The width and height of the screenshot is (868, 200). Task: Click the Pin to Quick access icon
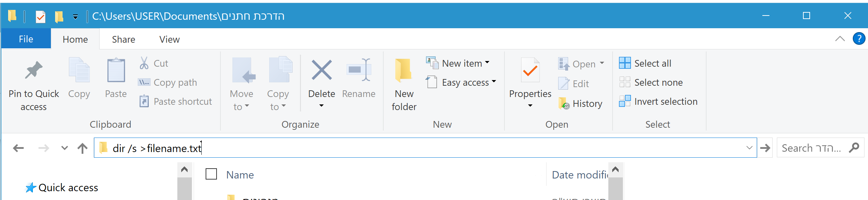(x=34, y=70)
